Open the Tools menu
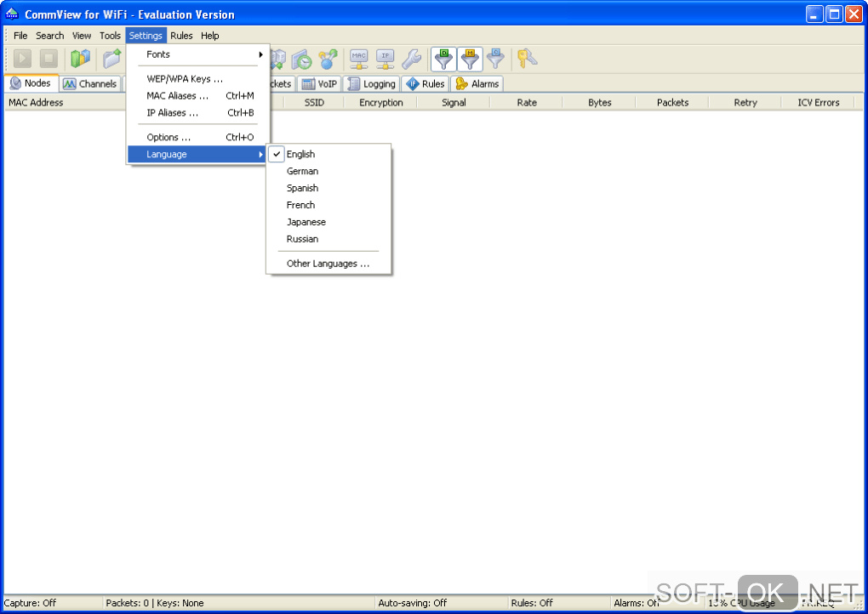The image size is (868, 614). 110,36
